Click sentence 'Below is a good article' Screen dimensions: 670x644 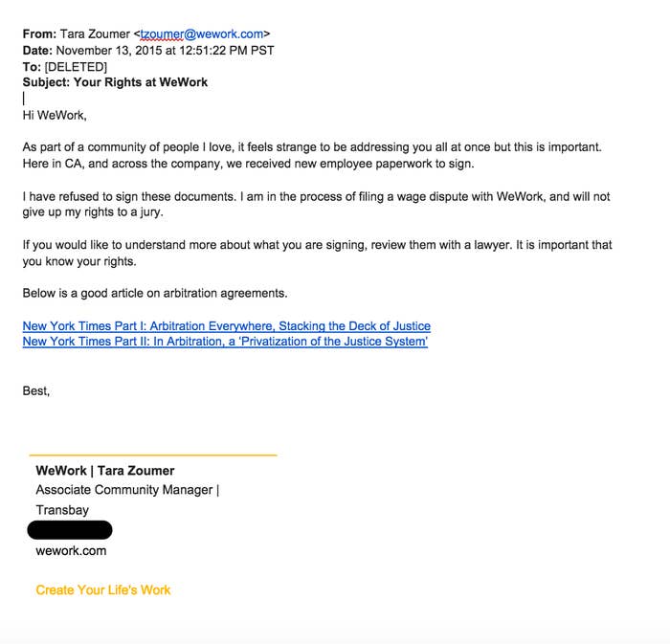(x=155, y=294)
